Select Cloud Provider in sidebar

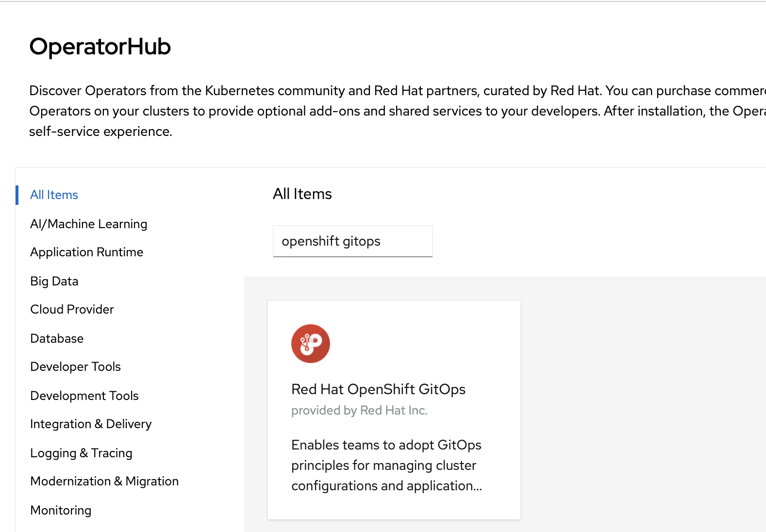pyautogui.click(x=72, y=309)
